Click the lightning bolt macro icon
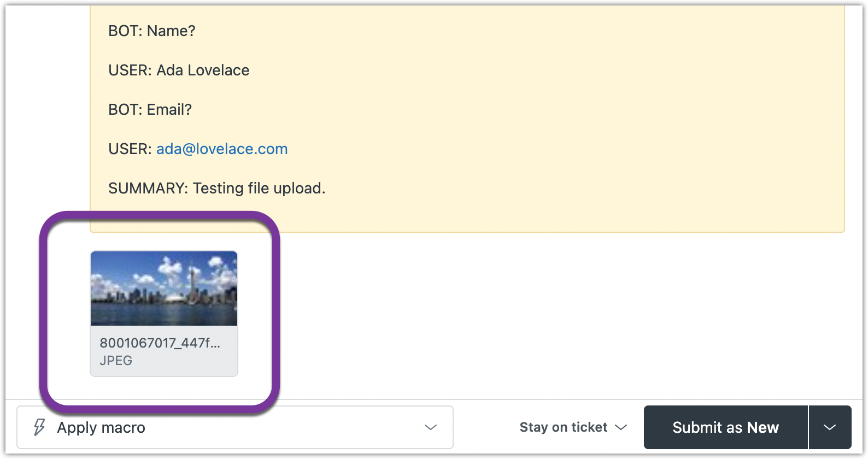This screenshot has height=459, width=868. point(39,427)
